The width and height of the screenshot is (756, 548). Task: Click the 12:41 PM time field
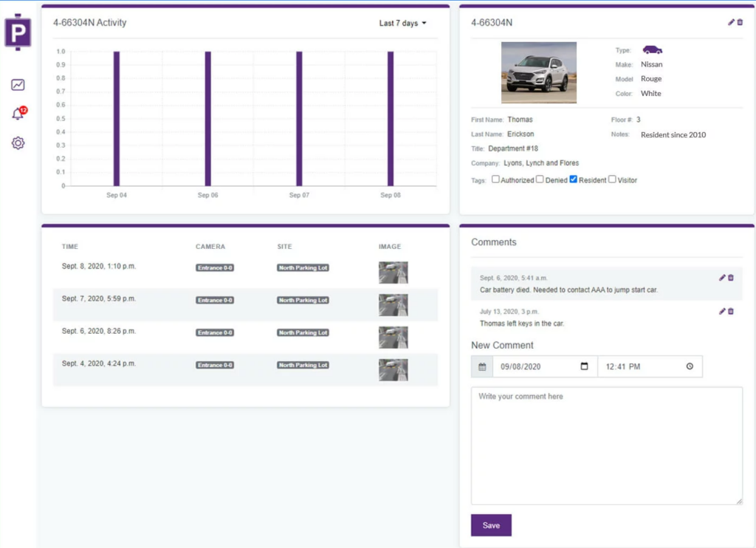[650, 366]
